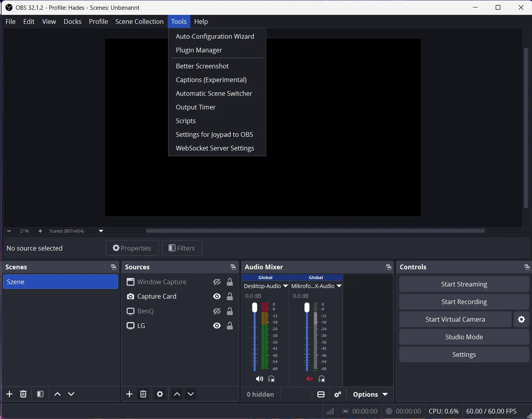Screen dimensions: 532x419
Task: Expand the Audio Mixer Options menu
Action: (x=370, y=394)
